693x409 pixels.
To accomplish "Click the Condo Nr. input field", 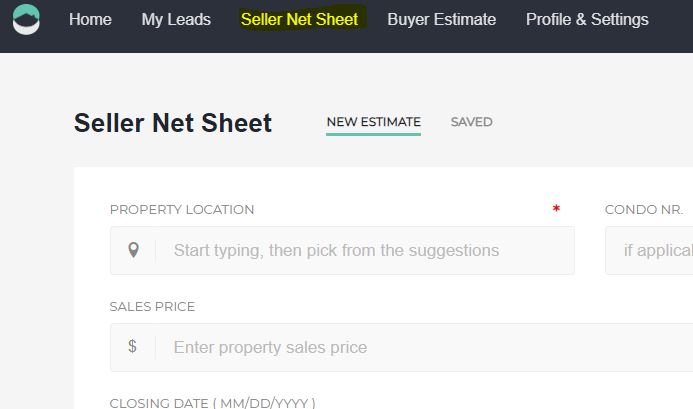I will coord(649,250).
